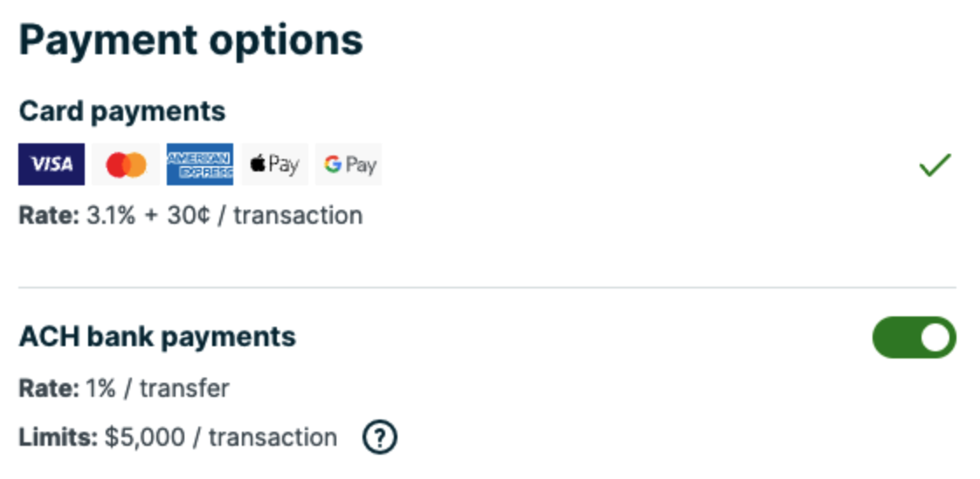This screenshot has height=479, width=980.
Task: Disable the ACH bank payments toggle
Action: pyautogui.click(x=914, y=337)
